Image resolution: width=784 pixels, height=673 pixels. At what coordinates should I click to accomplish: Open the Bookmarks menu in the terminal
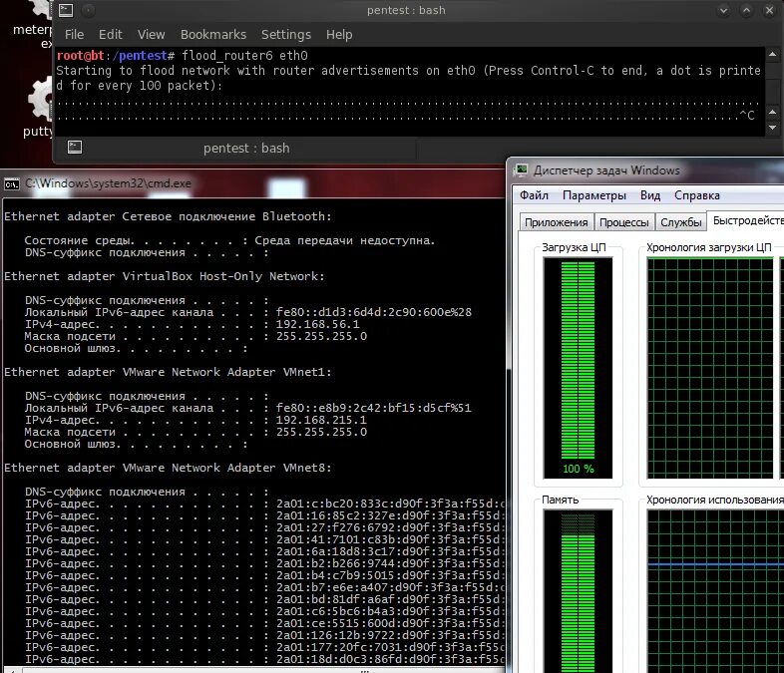(213, 35)
